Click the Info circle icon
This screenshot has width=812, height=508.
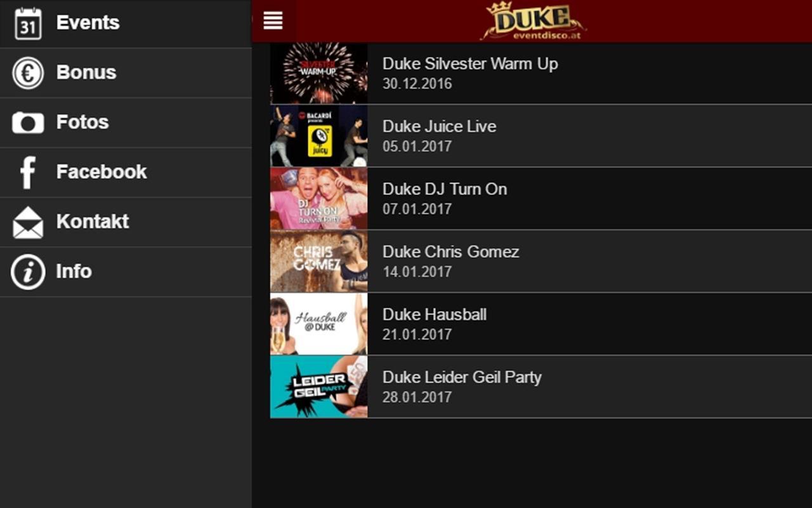point(28,272)
